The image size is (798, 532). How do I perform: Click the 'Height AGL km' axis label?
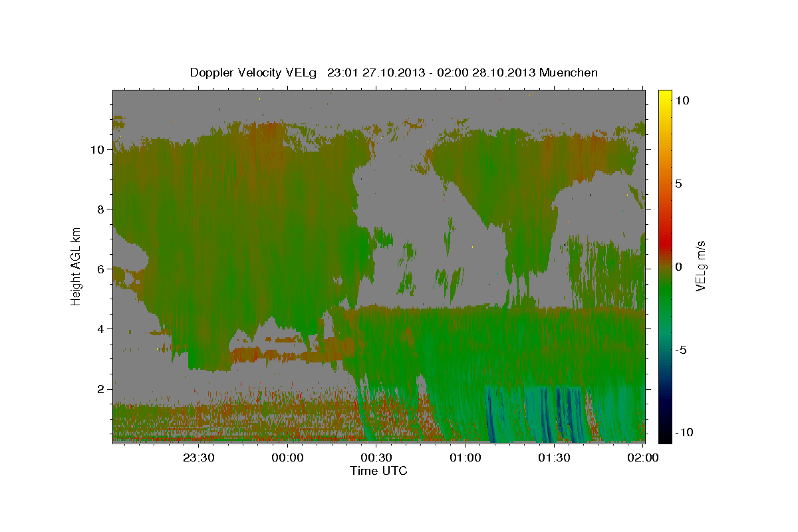tap(76, 266)
